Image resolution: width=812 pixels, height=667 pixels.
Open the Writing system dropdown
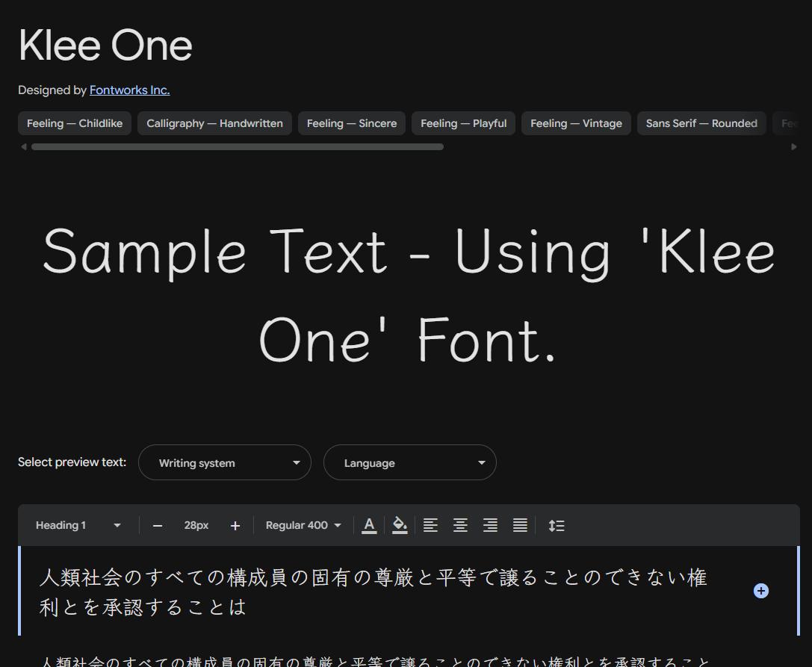[x=225, y=462]
